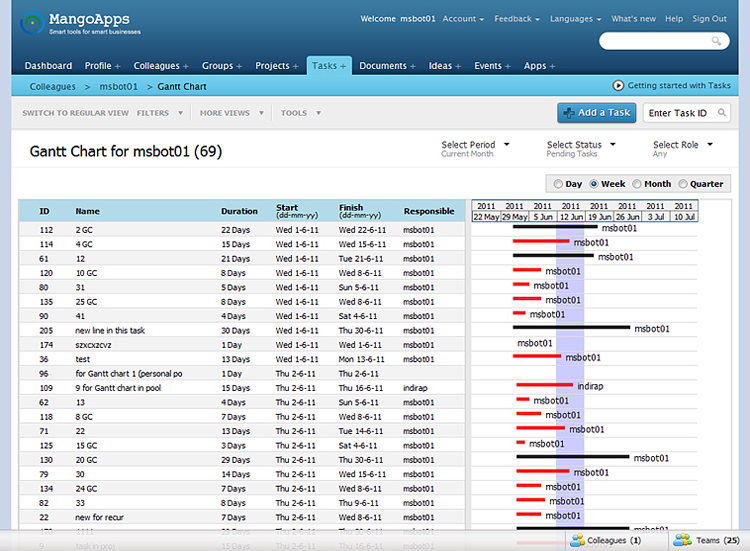This screenshot has width=750, height=551.
Task: Click the search magnifier icon in top bar
Action: pyautogui.click(x=716, y=41)
